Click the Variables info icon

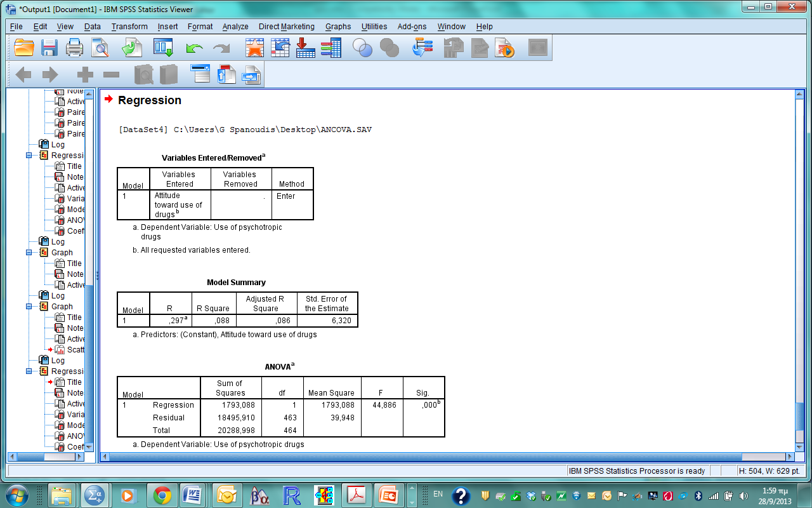[x=331, y=48]
